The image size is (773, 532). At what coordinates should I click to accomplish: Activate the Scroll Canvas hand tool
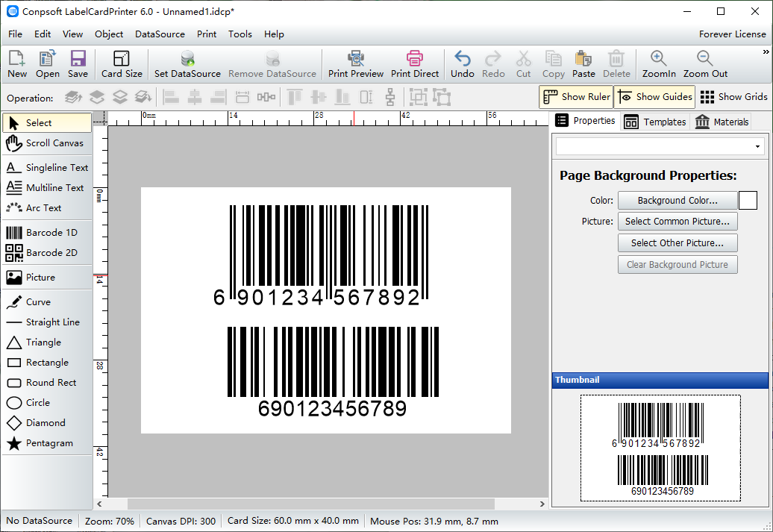click(47, 143)
